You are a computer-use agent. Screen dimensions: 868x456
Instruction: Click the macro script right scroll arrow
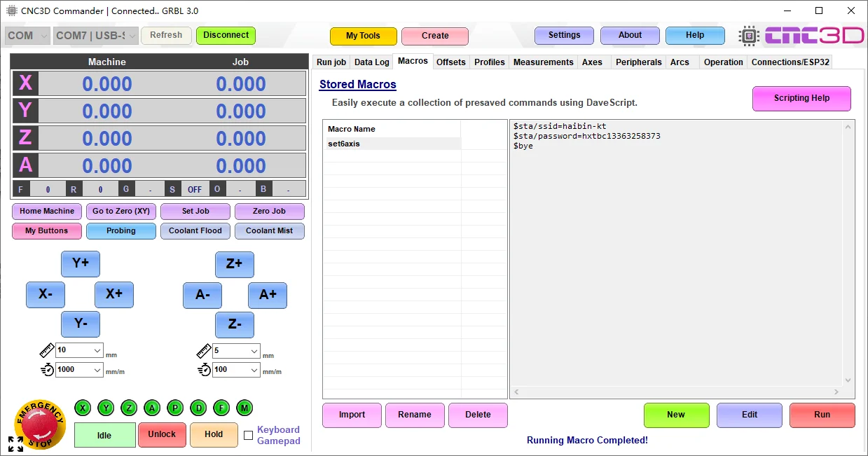(836, 392)
